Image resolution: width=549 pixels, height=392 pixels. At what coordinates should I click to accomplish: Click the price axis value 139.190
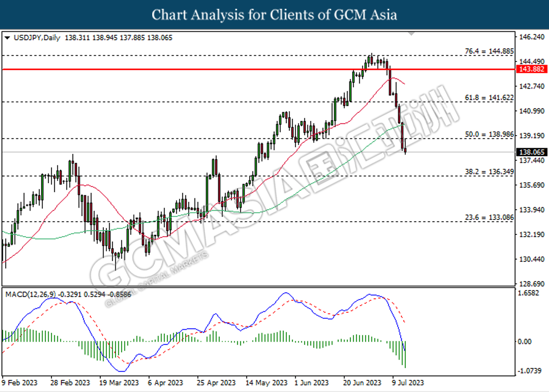click(x=532, y=136)
